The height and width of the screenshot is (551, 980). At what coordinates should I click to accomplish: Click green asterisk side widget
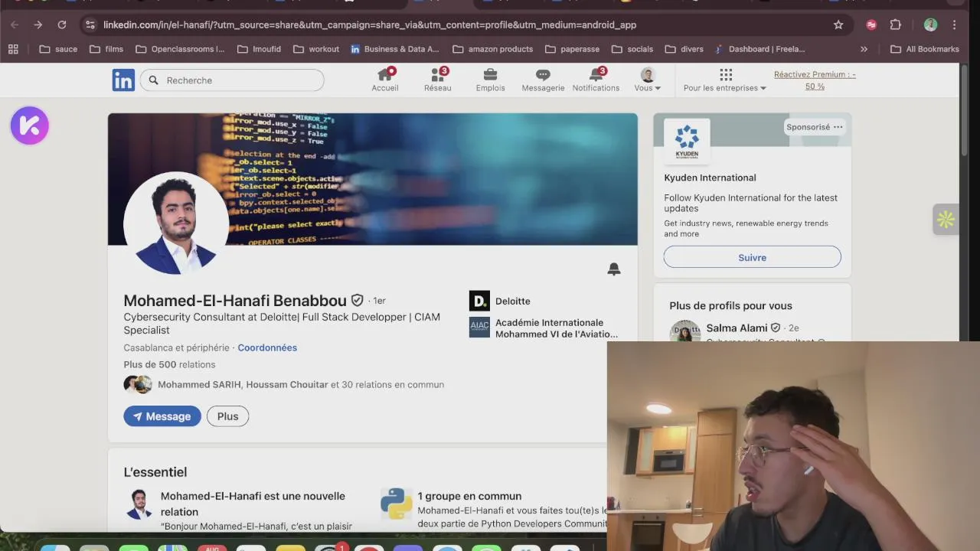coord(946,220)
